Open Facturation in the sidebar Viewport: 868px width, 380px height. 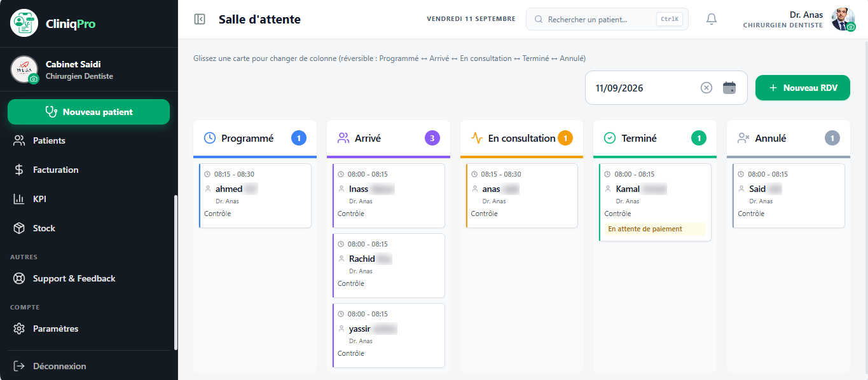89,170
